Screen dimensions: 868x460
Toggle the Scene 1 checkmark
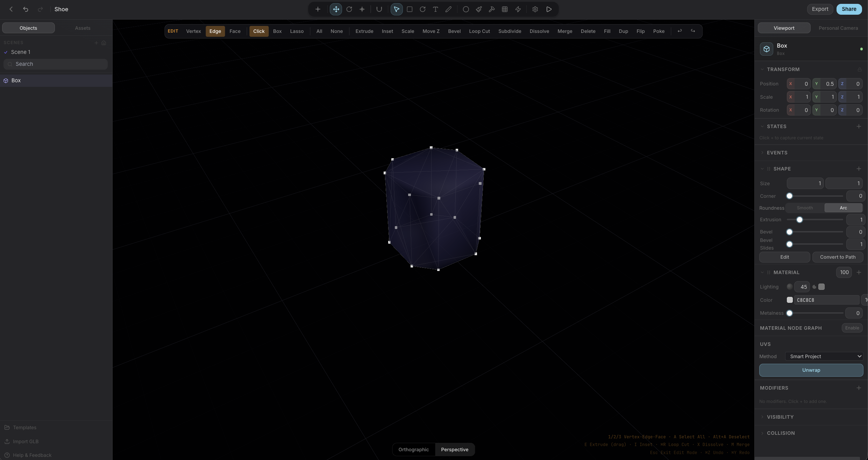[6, 52]
